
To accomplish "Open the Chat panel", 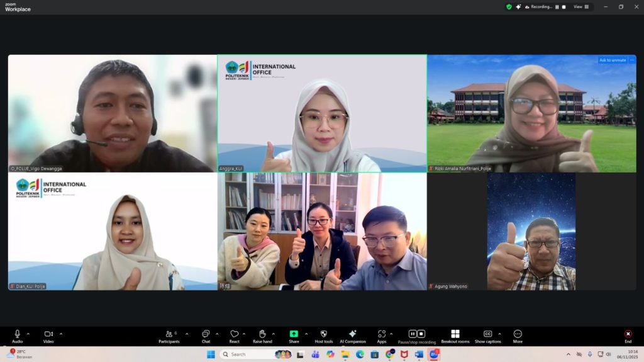I will click(206, 334).
